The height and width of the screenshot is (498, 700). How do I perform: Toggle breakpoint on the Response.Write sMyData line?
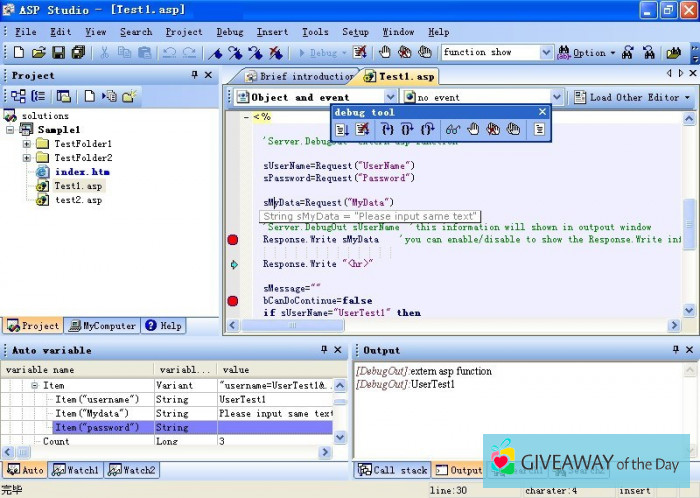(x=233, y=240)
